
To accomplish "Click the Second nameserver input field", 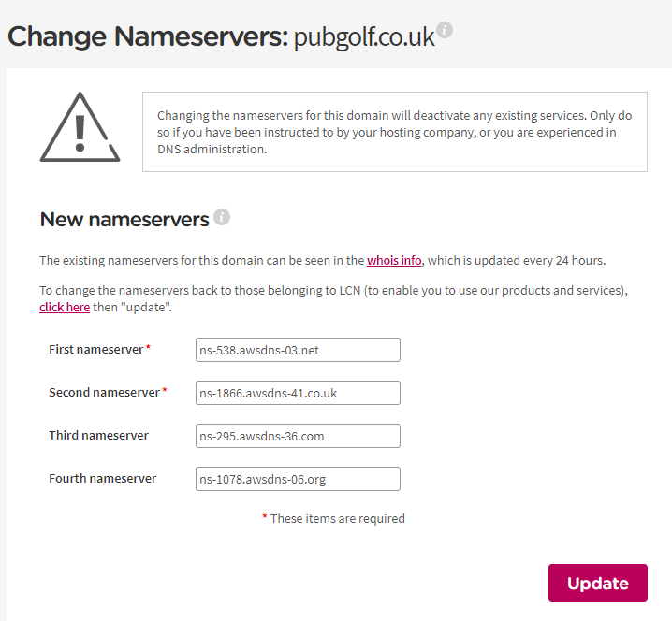I will pyautogui.click(x=298, y=393).
